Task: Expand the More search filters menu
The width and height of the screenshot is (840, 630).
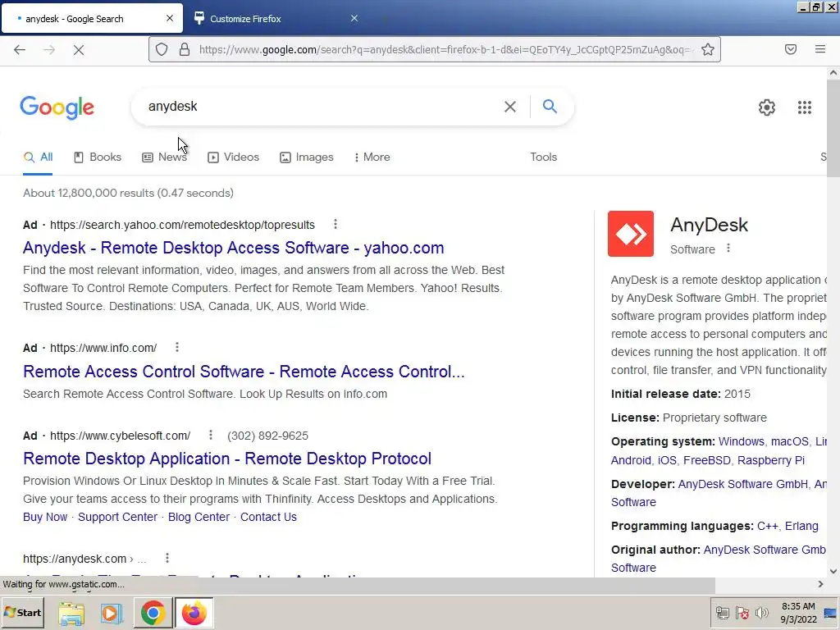Action: coord(372,157)
